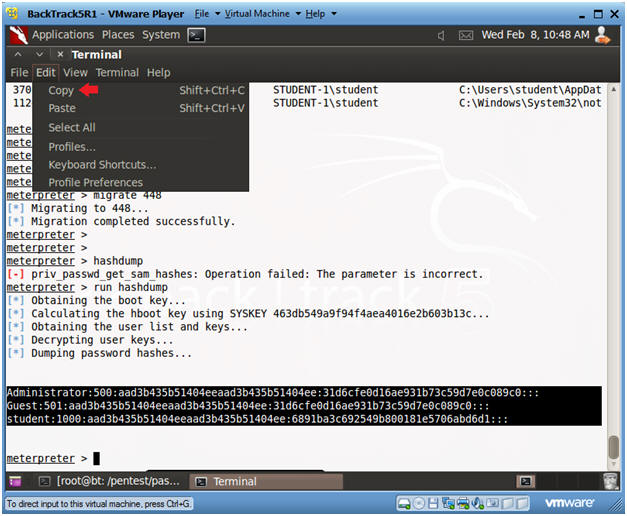This screenshot has width=627, height=516.
Task: Launch terminal from top panel icon
Action: coord(196,35)
